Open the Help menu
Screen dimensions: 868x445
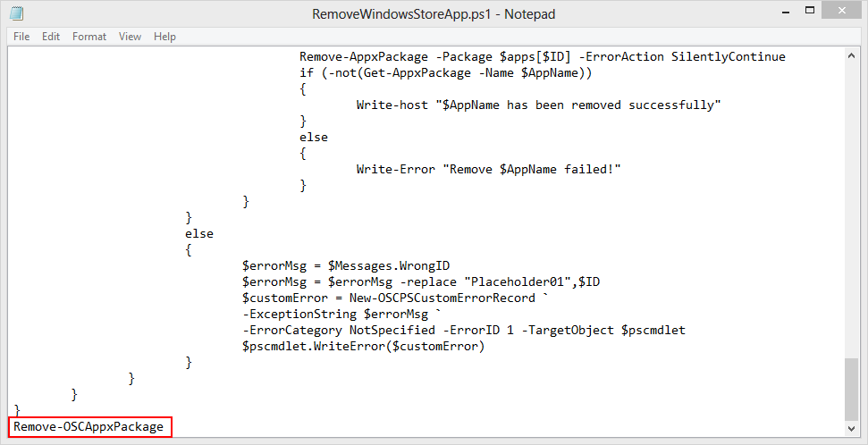tap(164, 37)
